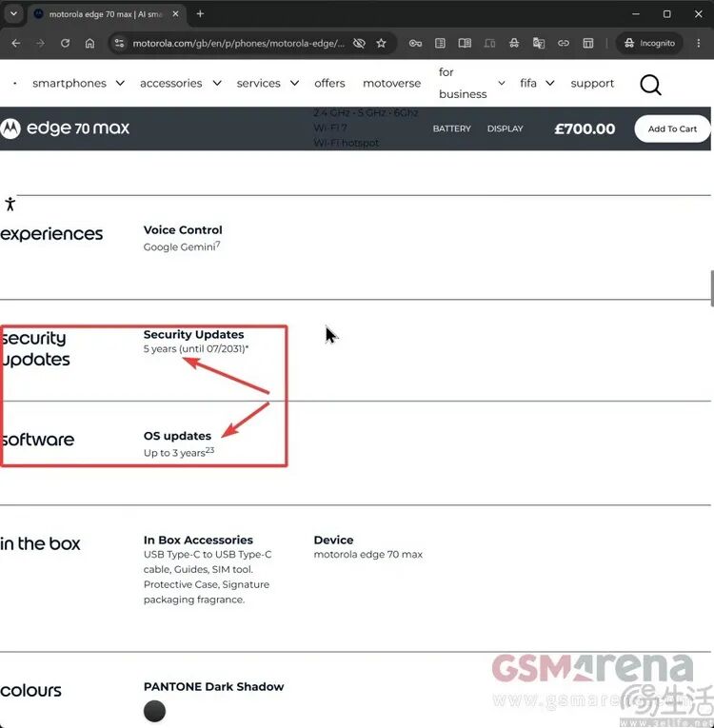Click the £700.00 price text
This screenshot has height=728, width=714.
pyautogui.click(x=585, y=128)
